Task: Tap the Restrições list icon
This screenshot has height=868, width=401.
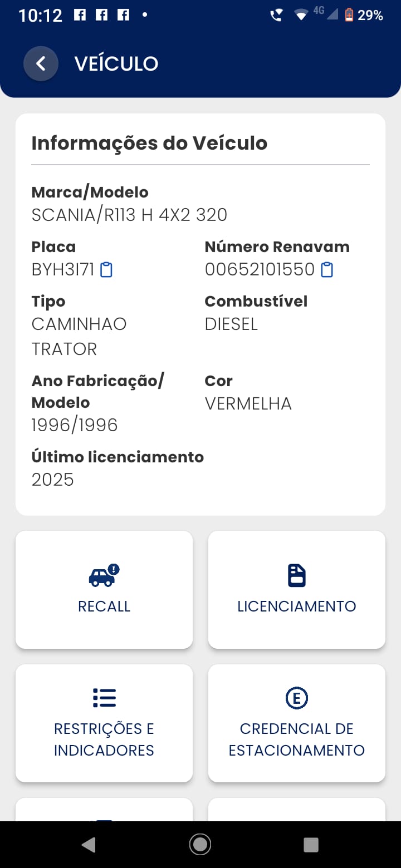Action: tap(104, 697)
